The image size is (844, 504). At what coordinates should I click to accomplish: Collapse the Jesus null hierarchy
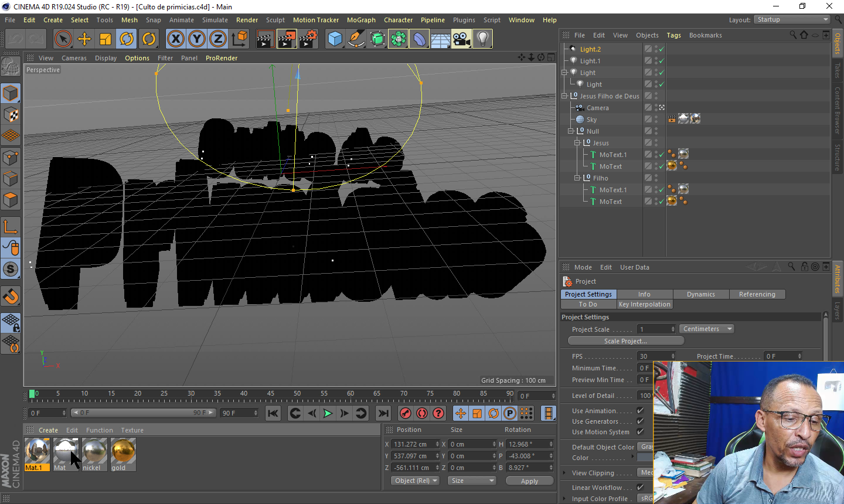click(x=577, y=143)
